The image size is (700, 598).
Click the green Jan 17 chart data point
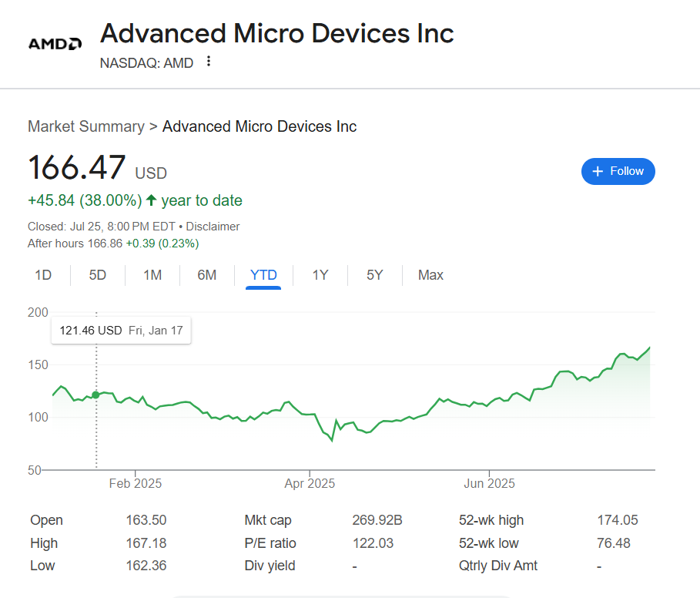point(95,395)
